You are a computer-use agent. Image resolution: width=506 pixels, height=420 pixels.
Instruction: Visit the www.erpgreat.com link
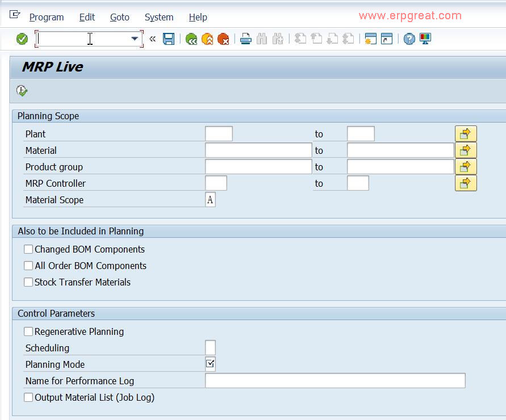click(410, 16)
